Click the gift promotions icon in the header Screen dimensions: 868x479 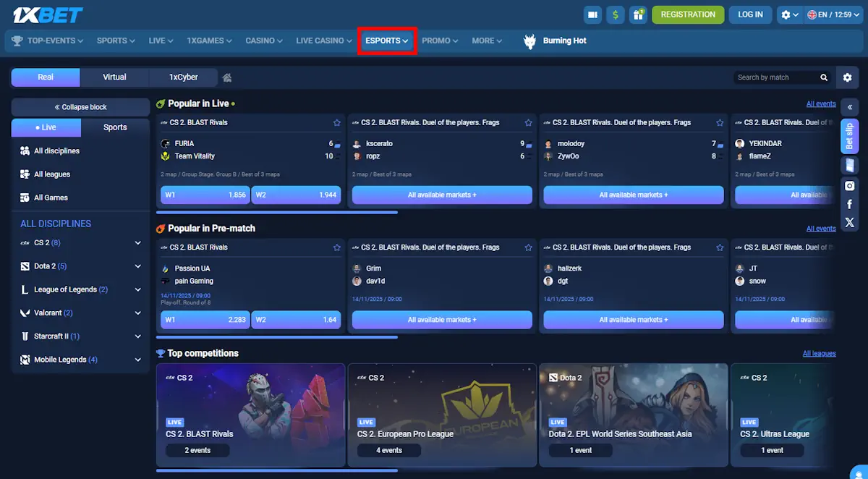pos(639,14)
